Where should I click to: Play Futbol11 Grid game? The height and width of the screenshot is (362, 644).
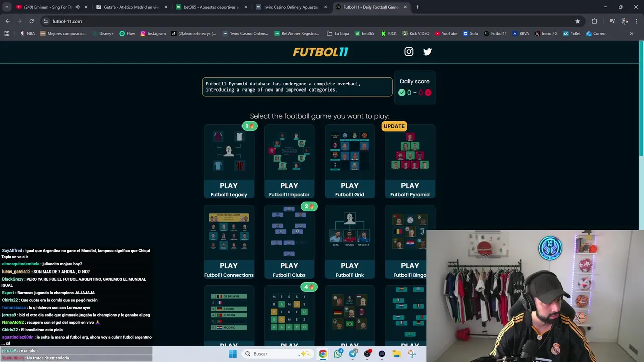[x=350, y=161]
